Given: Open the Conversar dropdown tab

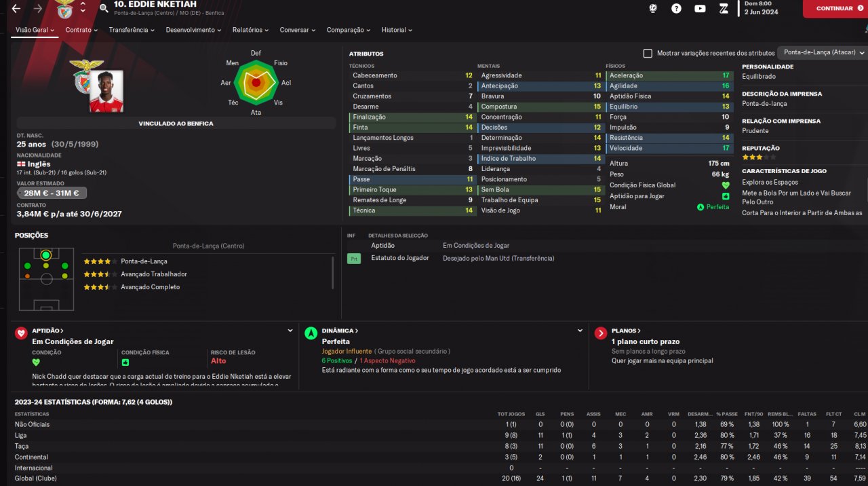Looking at the screenshot, I should point(298,30).
